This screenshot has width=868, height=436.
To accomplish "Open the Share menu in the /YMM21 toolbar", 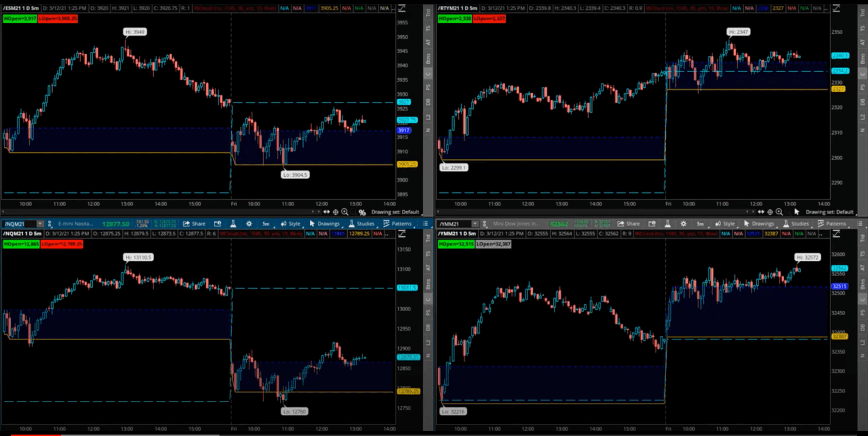I will [x=629, y=223].
